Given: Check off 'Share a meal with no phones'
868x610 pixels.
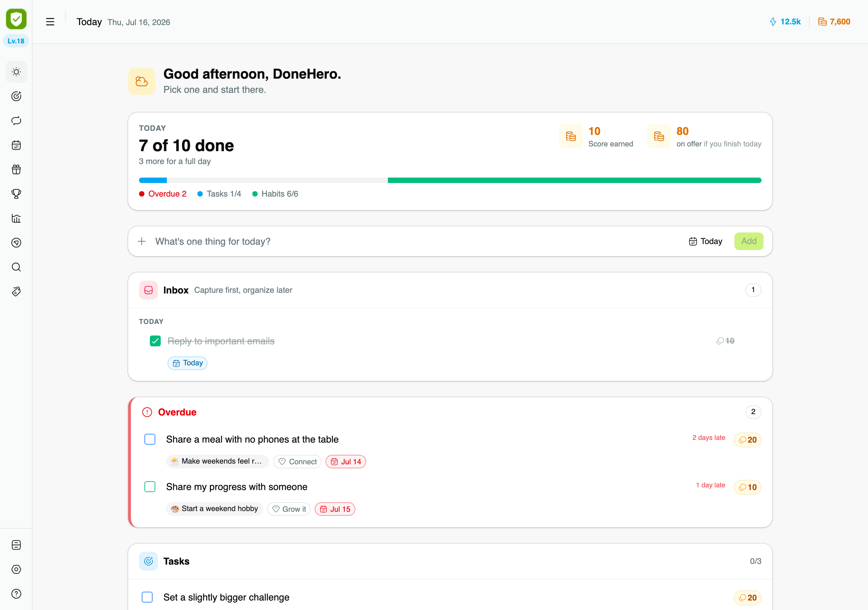Looking at the screenshot, I should pyautogui.click(x=150, y=439).
